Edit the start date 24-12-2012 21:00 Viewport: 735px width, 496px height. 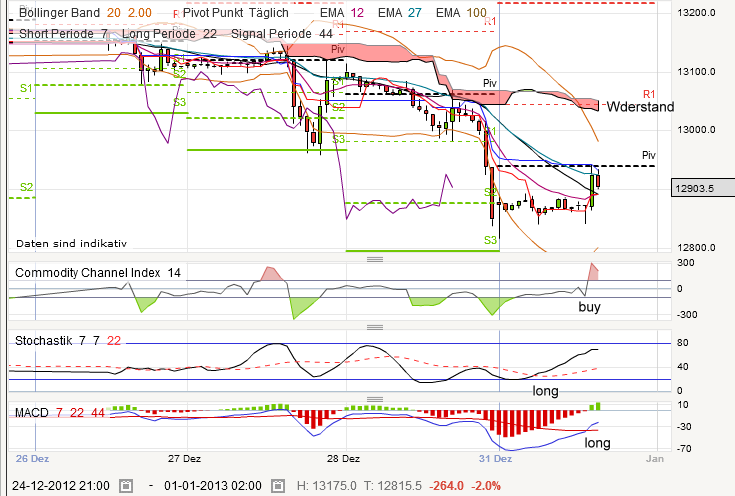60,485
